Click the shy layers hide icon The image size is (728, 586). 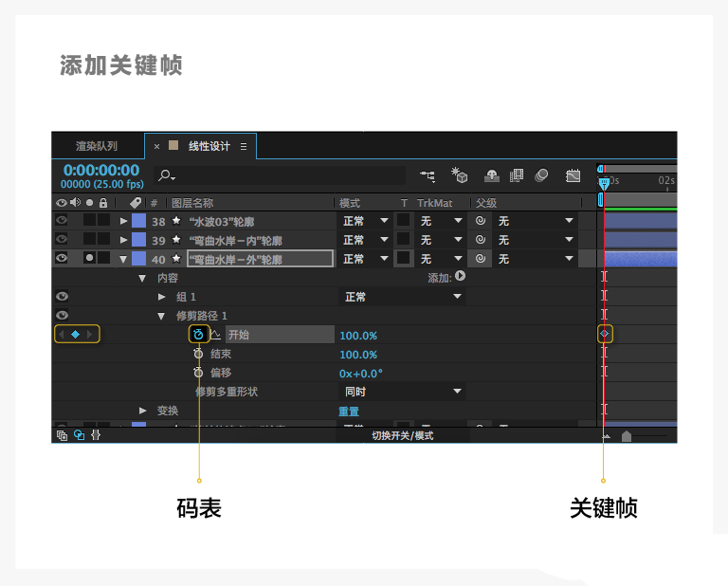[492, 176]
